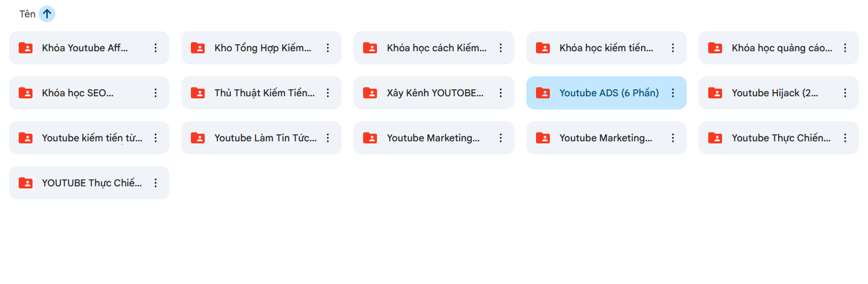Open more options for Youtube Thực Chiến... folder

click(x=845, y=138)
